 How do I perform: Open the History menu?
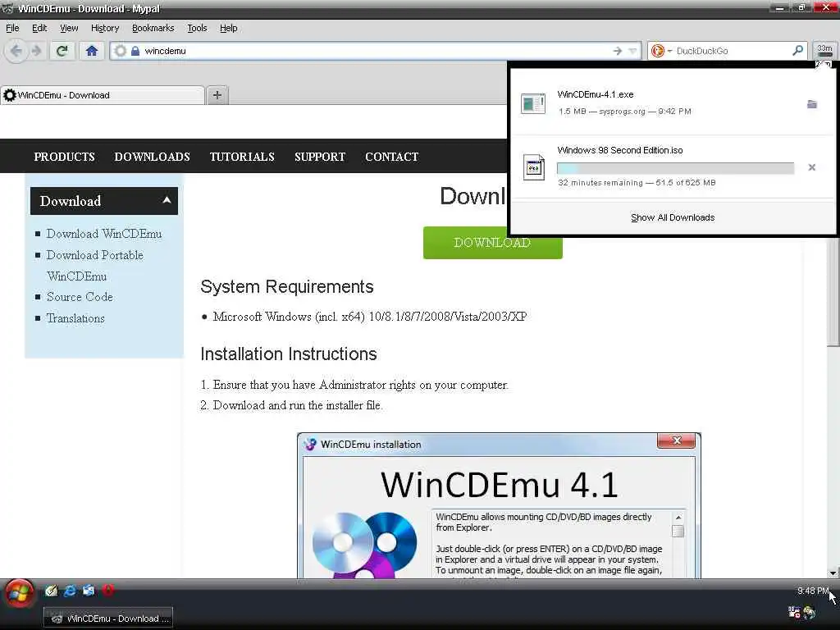point(104,28)
